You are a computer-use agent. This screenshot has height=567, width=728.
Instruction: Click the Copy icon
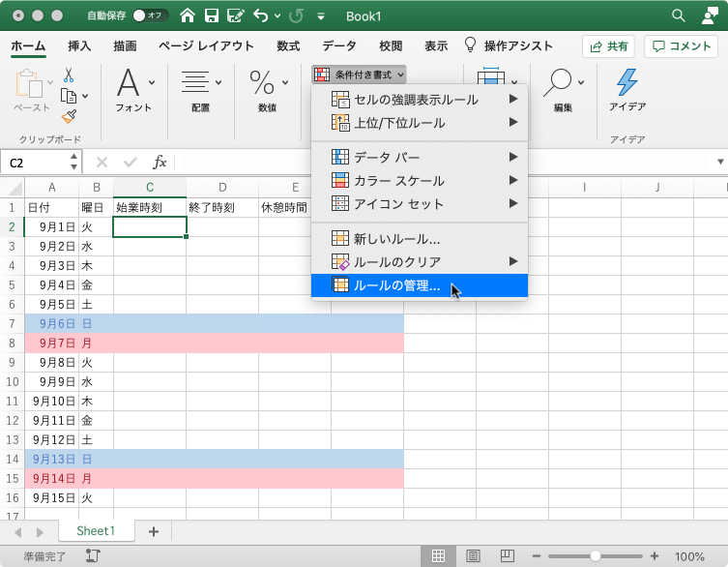69,96
